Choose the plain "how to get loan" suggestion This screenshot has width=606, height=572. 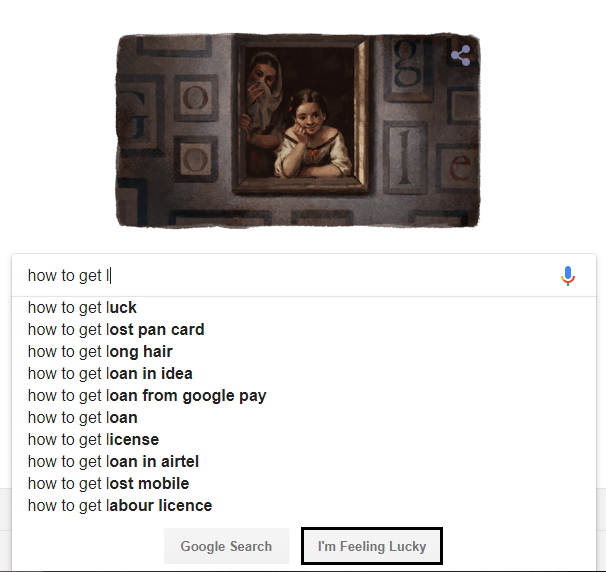[x=83, y=417]
